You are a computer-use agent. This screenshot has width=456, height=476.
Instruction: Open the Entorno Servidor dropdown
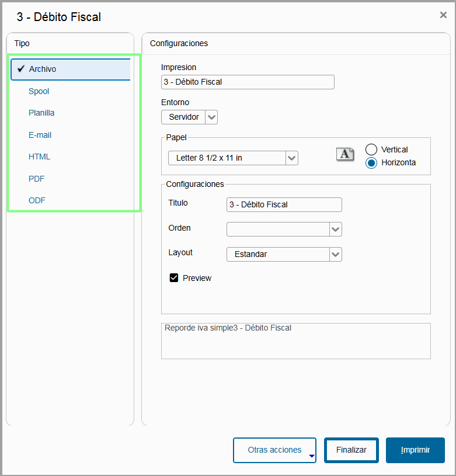(x=211, y=117)
